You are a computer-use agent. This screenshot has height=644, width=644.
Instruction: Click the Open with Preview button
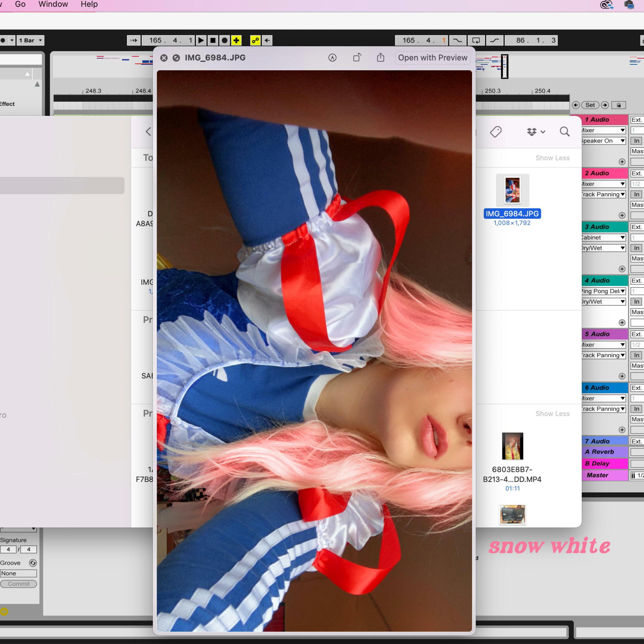coord(433,58)
